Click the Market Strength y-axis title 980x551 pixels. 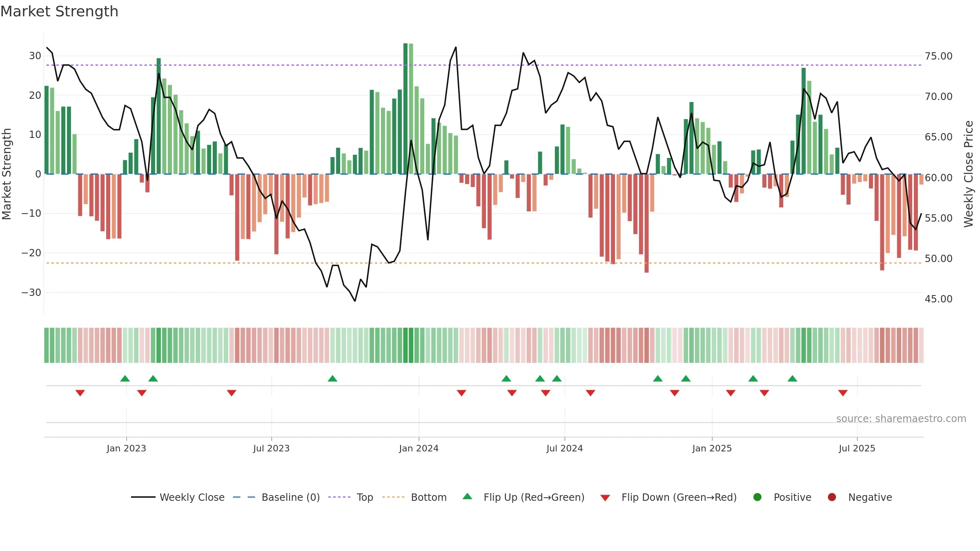pos(7,174)
